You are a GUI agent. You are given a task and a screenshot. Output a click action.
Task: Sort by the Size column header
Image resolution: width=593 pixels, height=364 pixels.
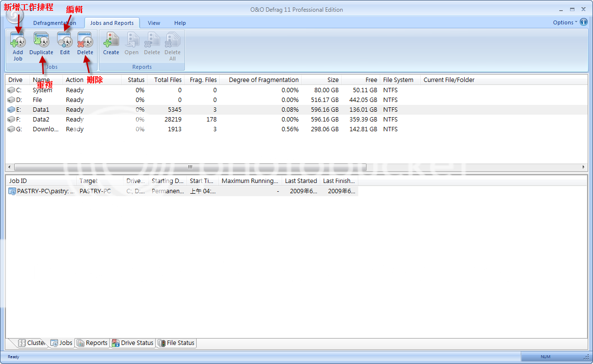[x=322, y=80]
